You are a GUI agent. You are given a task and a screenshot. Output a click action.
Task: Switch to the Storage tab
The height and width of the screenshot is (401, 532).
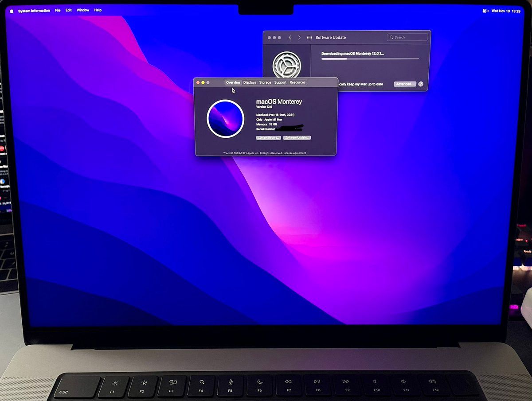coord(265,82)
